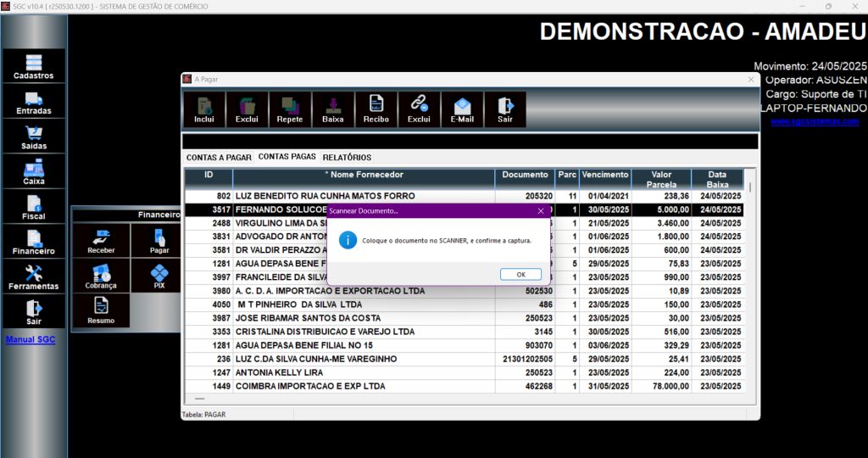The width and height of the screenshot is (868, 458).
Task: Click the search field below the toolbar
Action: tap(470, 142)
